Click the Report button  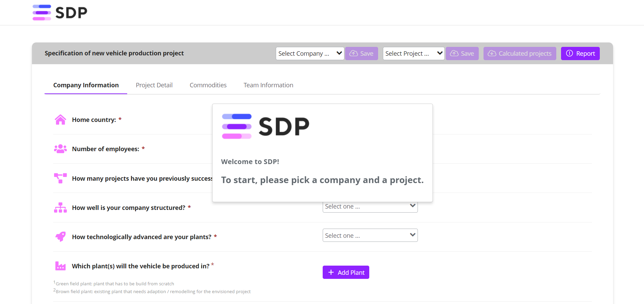click(x=580, y=53)
